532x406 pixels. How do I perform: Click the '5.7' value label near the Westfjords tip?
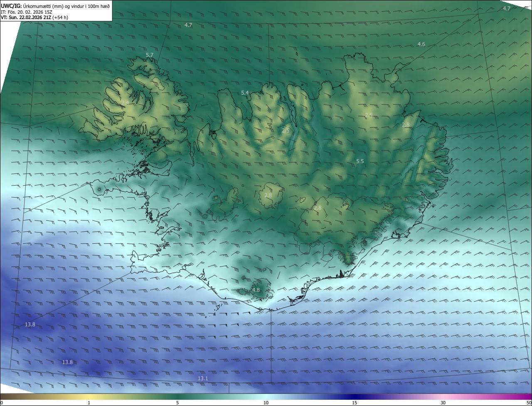150,55
